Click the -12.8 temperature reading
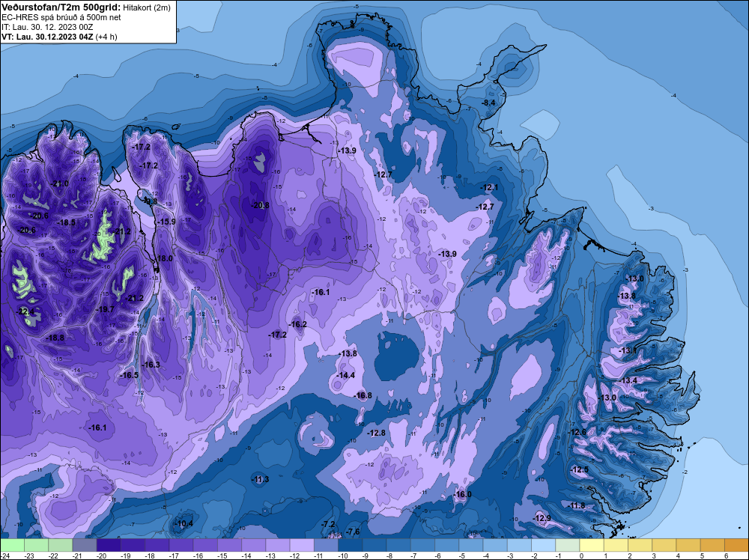Image resolution: width=749 pixels, height=560 pixels. click(x=377, y=433)
